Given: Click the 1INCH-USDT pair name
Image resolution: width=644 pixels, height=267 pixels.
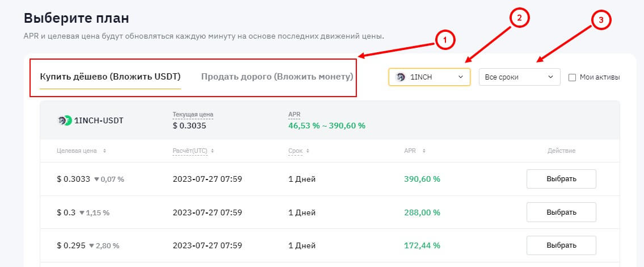Looking at the screenshot, I should tap(99, 120).
